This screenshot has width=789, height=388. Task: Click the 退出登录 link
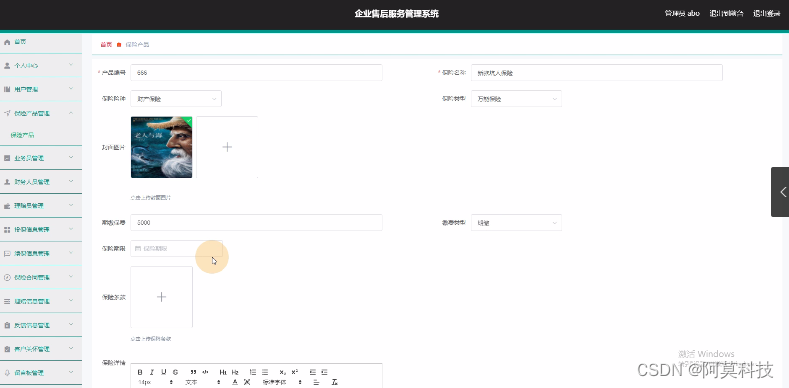point(766,14)
